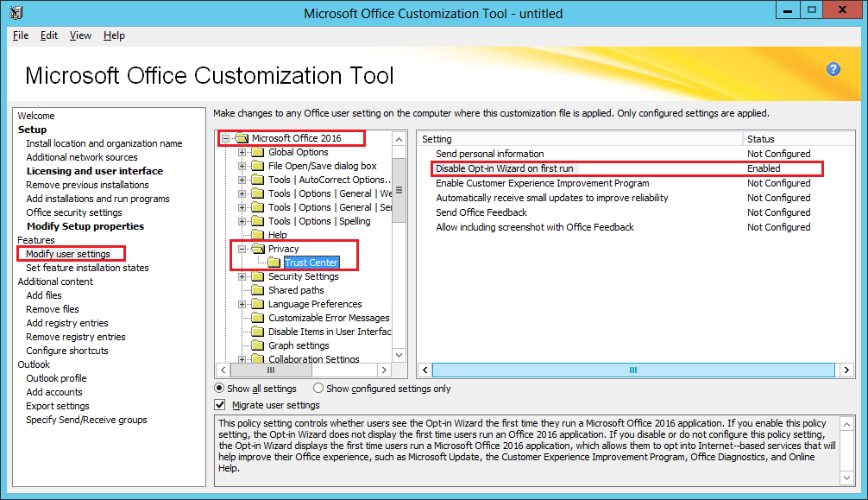This screenshot has width=868, height=500.
Task: Select the Trust Center folder icon
Action: [274, 263]
